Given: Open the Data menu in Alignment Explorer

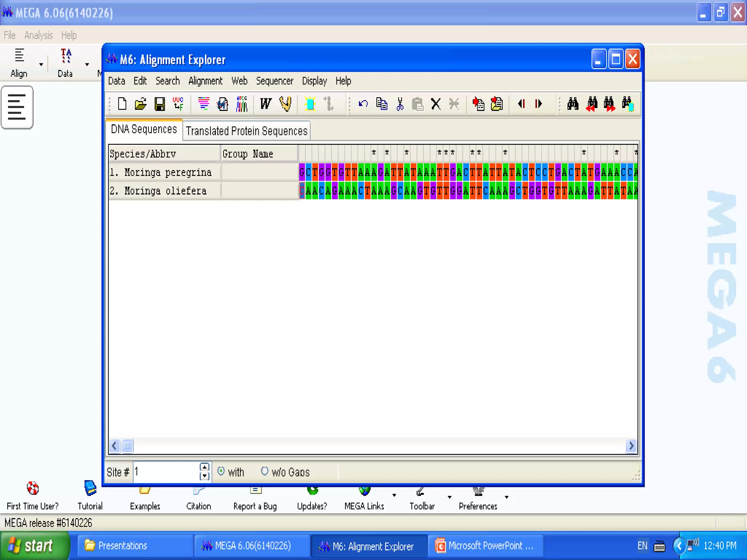Looking at the screenshot, I should [x=117, y=81].
